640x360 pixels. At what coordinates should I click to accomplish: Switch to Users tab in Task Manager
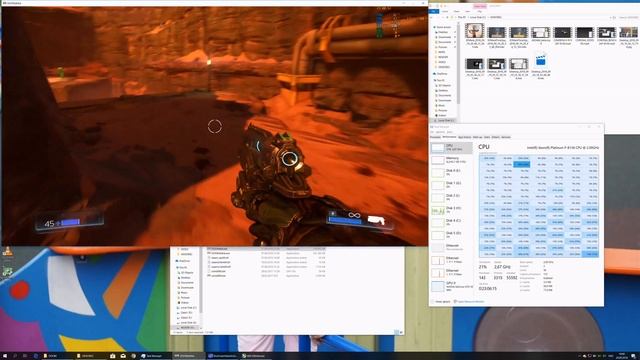487,137
